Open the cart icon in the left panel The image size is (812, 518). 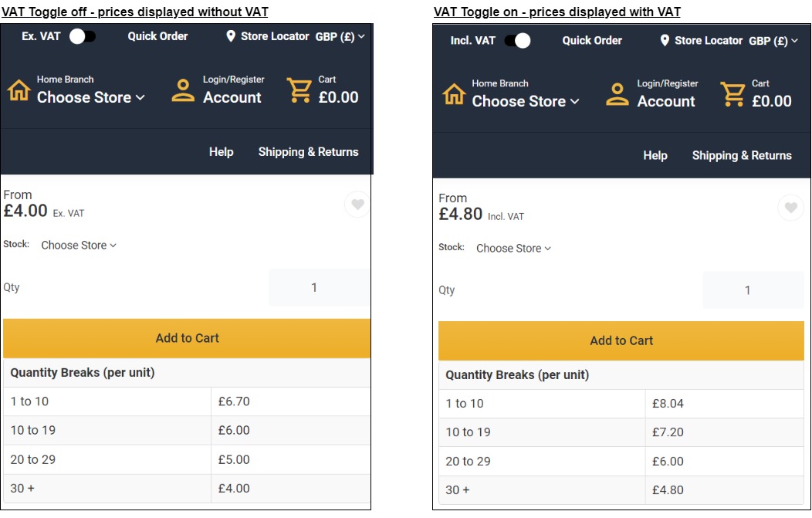tap(299, 90)
